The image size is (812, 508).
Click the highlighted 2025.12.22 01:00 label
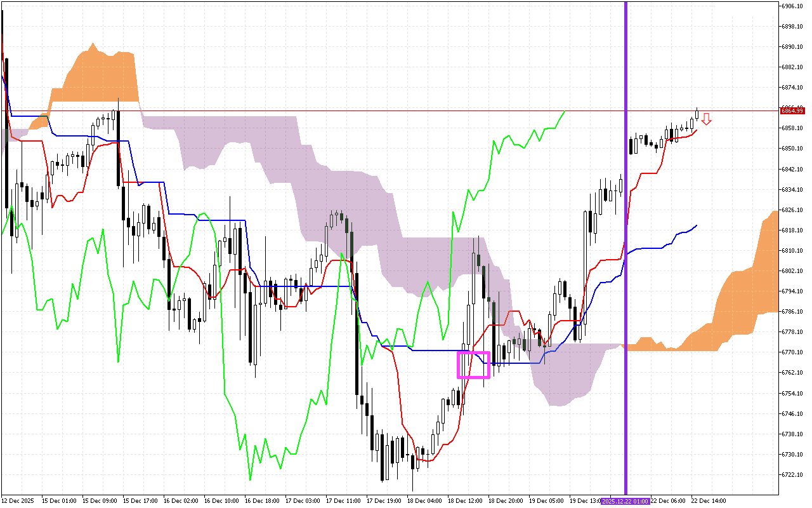625,500
